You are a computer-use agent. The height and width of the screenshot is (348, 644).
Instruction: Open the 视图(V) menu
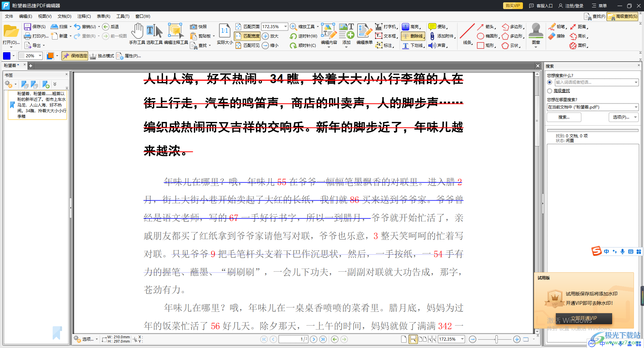tap(45, 16)
